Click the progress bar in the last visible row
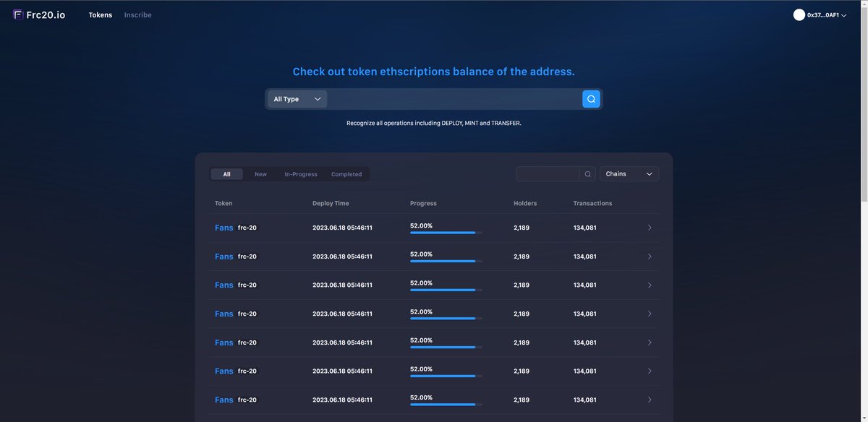This screenshot has height=422, width=868. 446,405
